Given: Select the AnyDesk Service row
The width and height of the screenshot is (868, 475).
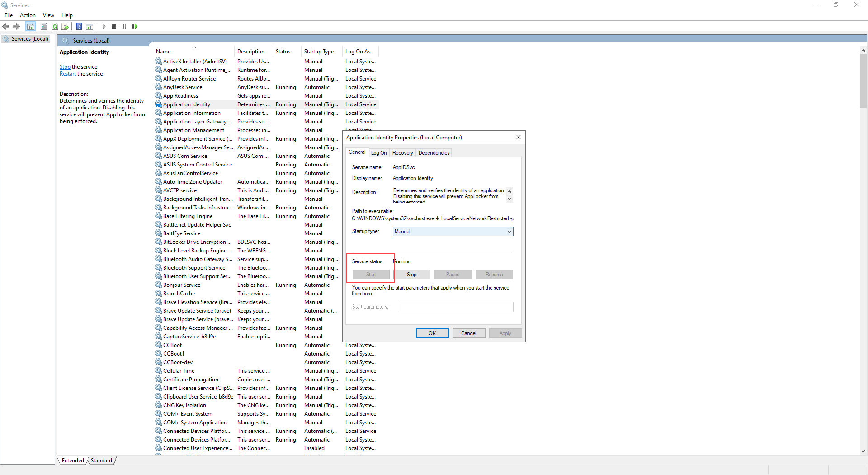Looking at the screenshot, I should pyautogui.click(x=183, y=87).
